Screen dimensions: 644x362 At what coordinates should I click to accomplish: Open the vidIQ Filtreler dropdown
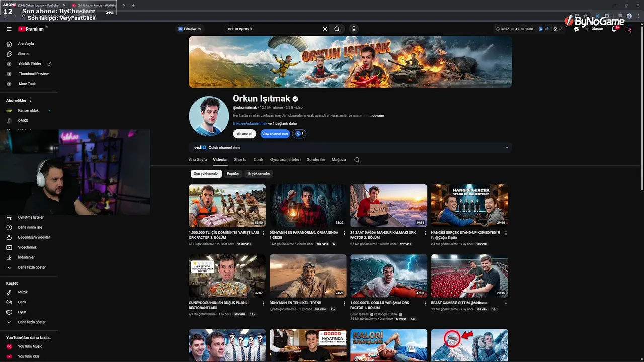190,29
